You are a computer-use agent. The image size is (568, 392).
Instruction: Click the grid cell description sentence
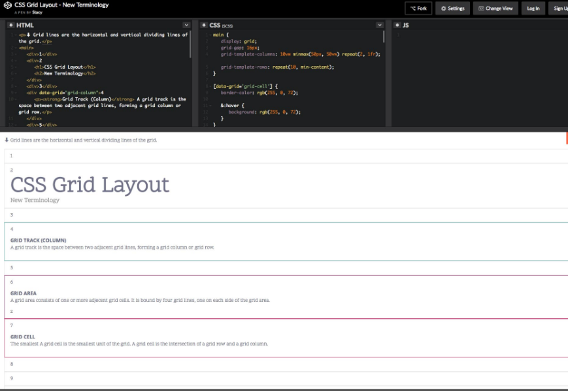139,344
